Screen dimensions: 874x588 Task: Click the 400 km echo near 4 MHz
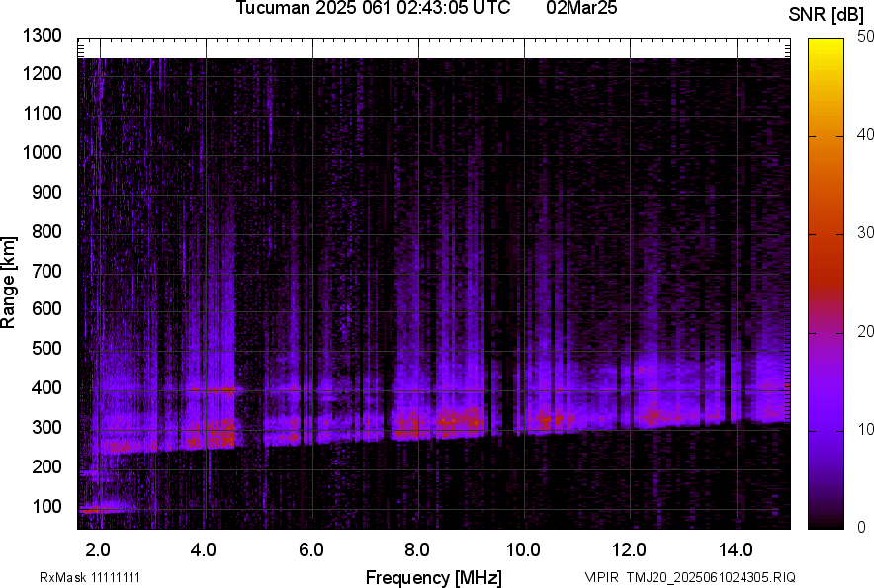coord(216,389)
